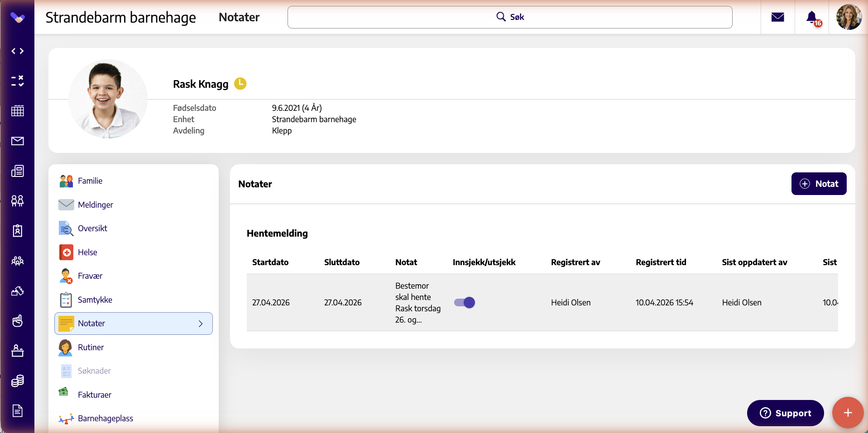Open notifications bell with 16 badge
The image size is (868, 433).
813,18
